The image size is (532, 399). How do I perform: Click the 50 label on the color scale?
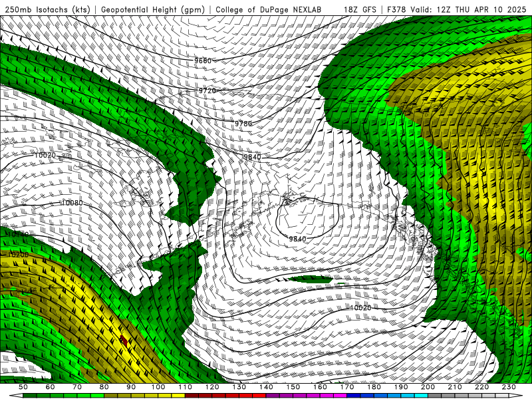(x=23, y=387)
